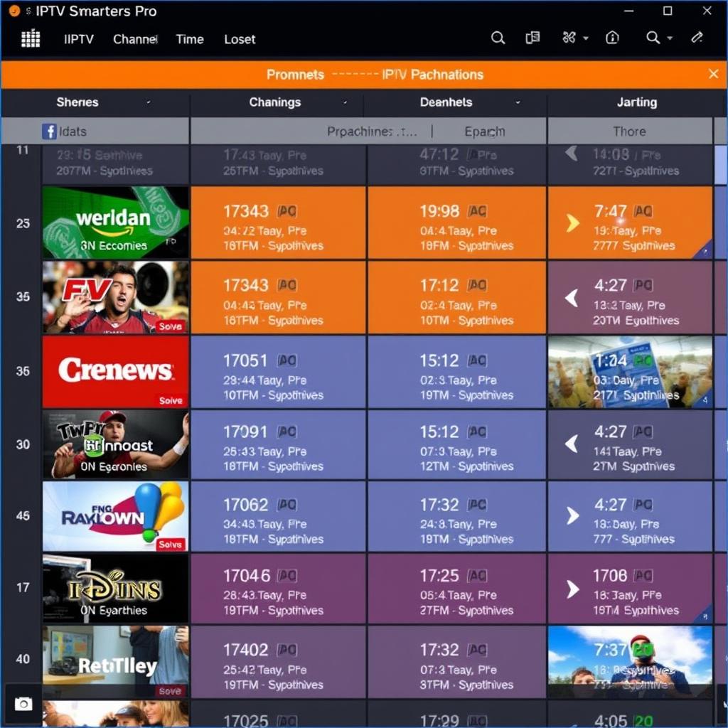
Task: Open the panel layout icon
Action: (x=532, y=38)
